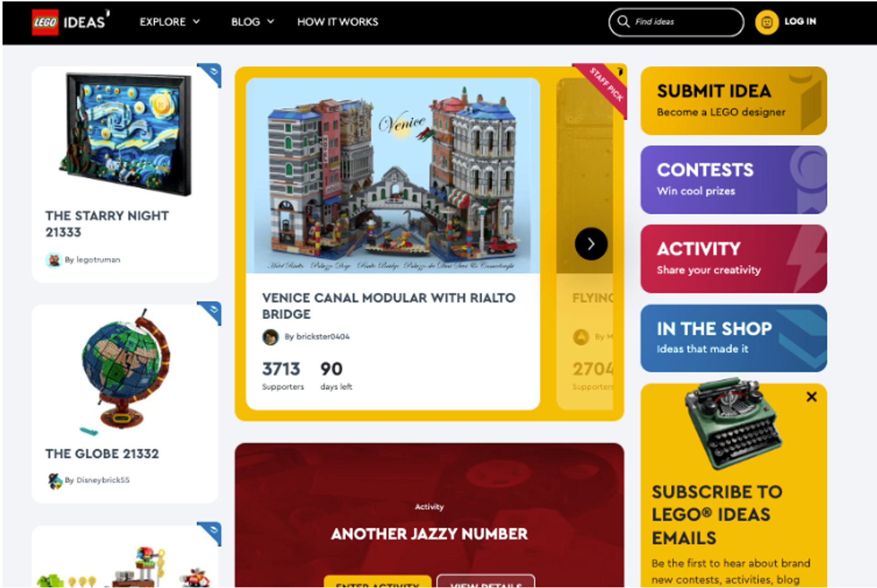This screenshot has width=877, height=588.
Task: Open the Activity tile
Action: 734,259
